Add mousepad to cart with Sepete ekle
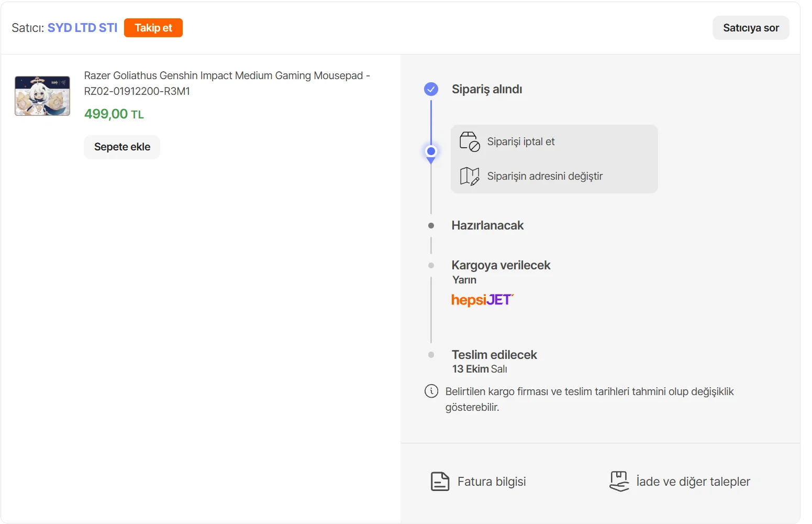This screenshot has width=812, height=524. (x=122, y=147)
